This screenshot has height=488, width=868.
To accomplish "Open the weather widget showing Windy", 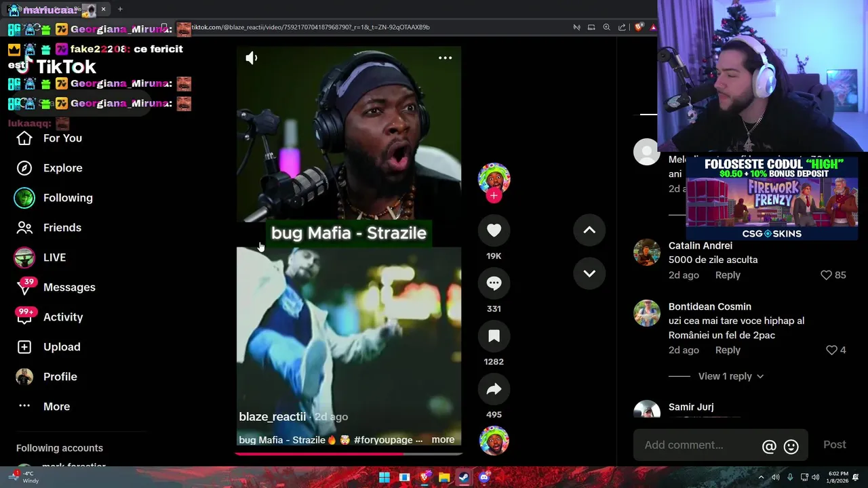I will 23,477.
